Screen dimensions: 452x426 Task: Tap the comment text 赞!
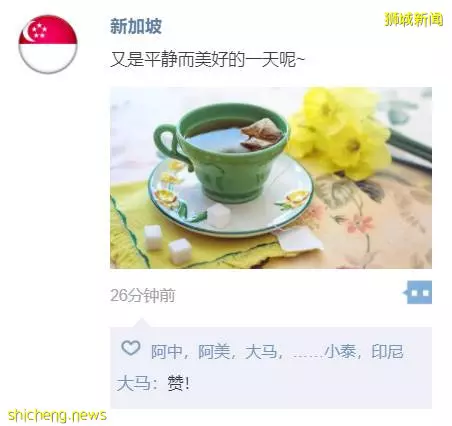tap(178, 383)
